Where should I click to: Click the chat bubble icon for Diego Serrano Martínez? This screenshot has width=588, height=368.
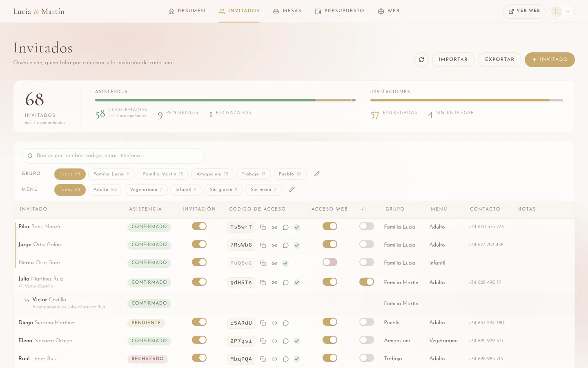pyautogui.click(x=286, y=323)
